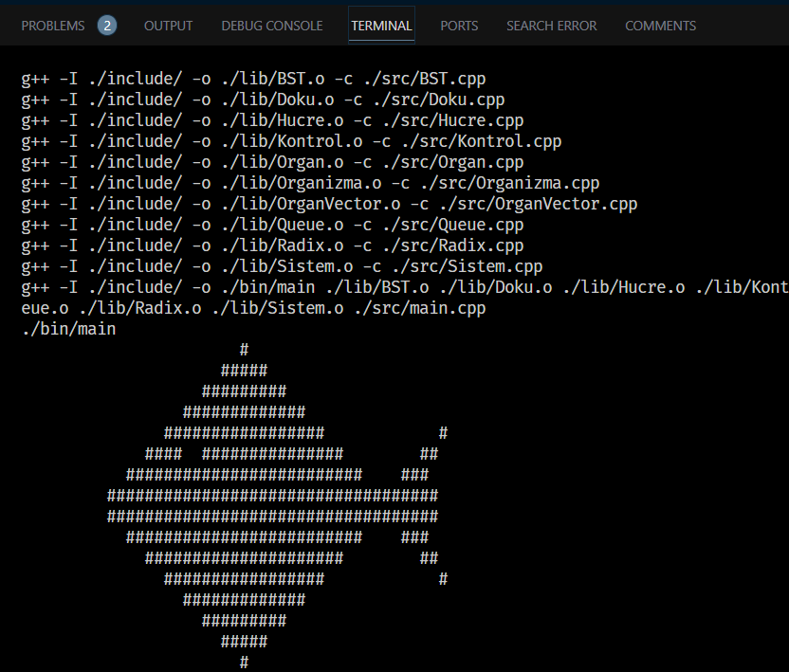Click the line compiling ./src/BST.cpp
The height and width of the screenshot is (672, 789).
253,79
